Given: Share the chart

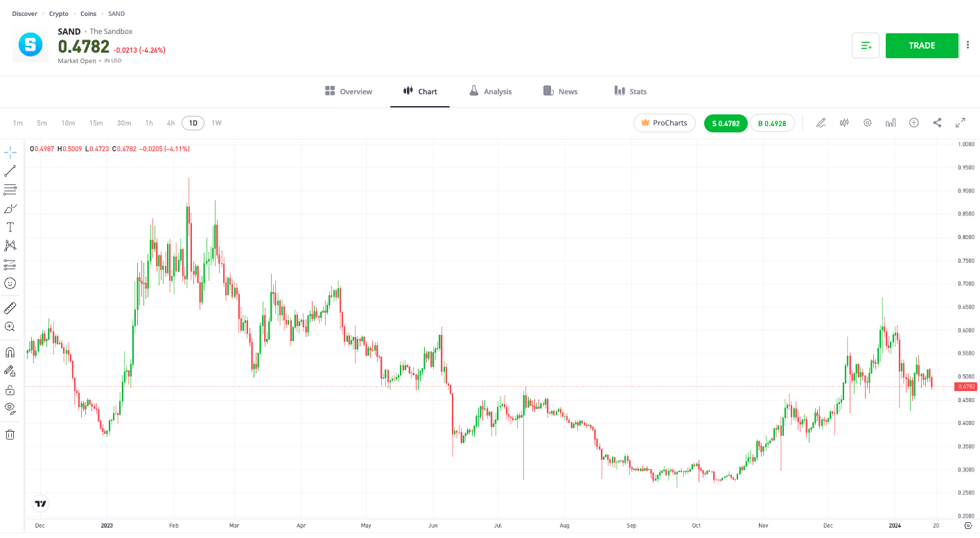Looking at the screenshot, I should coord(937,123).
